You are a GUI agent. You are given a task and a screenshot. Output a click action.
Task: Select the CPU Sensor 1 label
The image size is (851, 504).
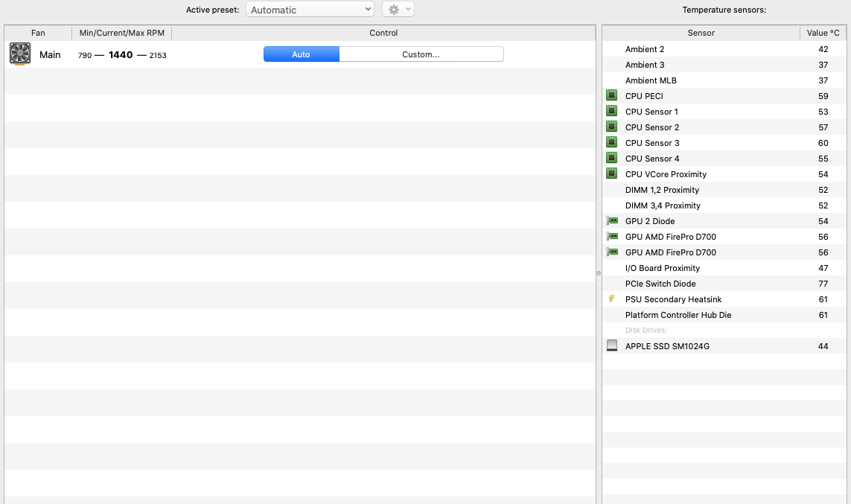[x=651, y=112]
